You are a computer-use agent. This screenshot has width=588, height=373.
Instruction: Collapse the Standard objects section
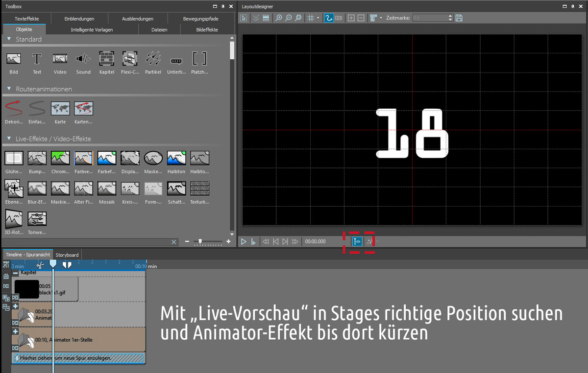[9, 39]
